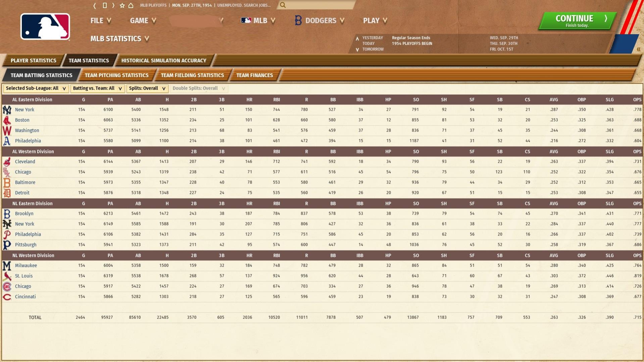Screen dimensions: 644x362
Task: Click the St. Louis Cardinals team logo
Action: 7,276
